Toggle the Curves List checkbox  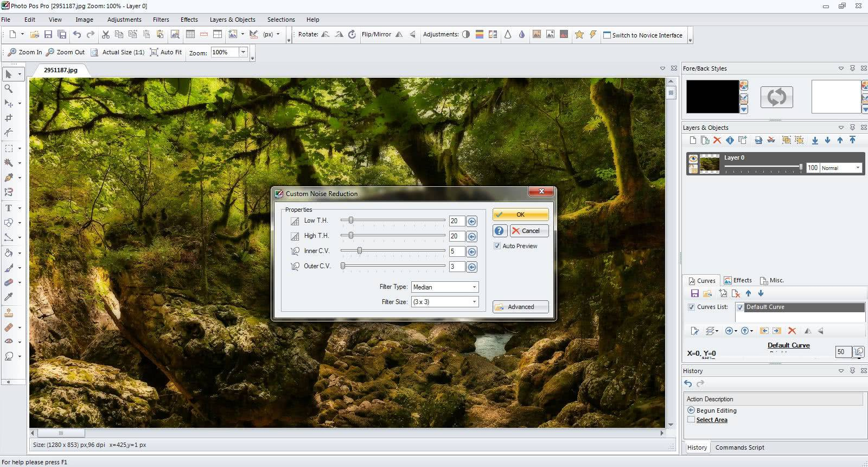pos(691,307)
